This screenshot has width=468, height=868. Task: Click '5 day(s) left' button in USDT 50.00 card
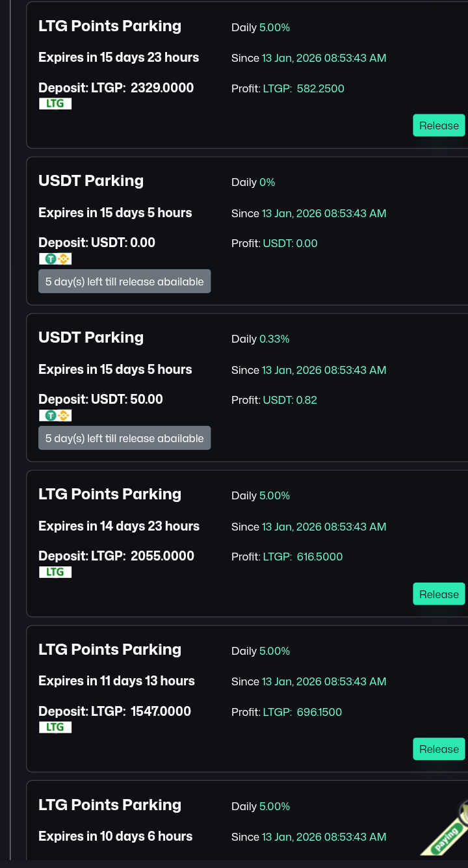pos(124,438)
